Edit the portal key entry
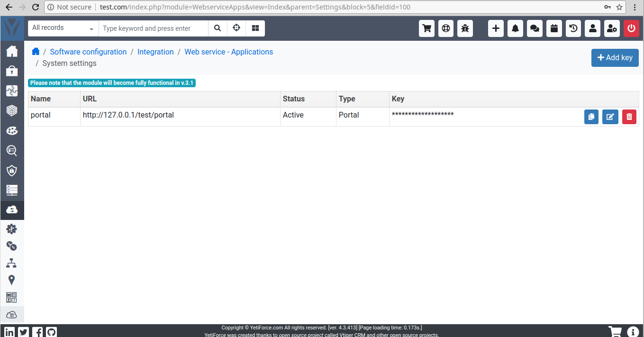The width and height of the screenshot is (644, 337). (610, 117)
